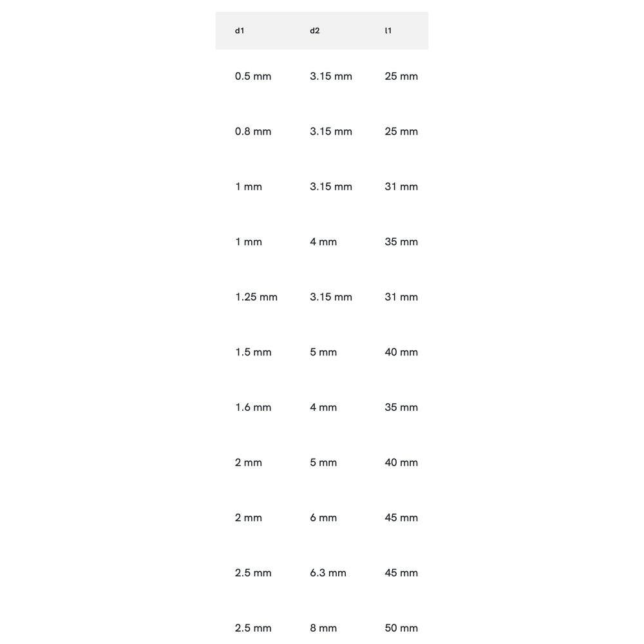This screenshot has width=644, height=644.
Task: Click the 6.3 mm d2 value
Action: click(328, 573)
